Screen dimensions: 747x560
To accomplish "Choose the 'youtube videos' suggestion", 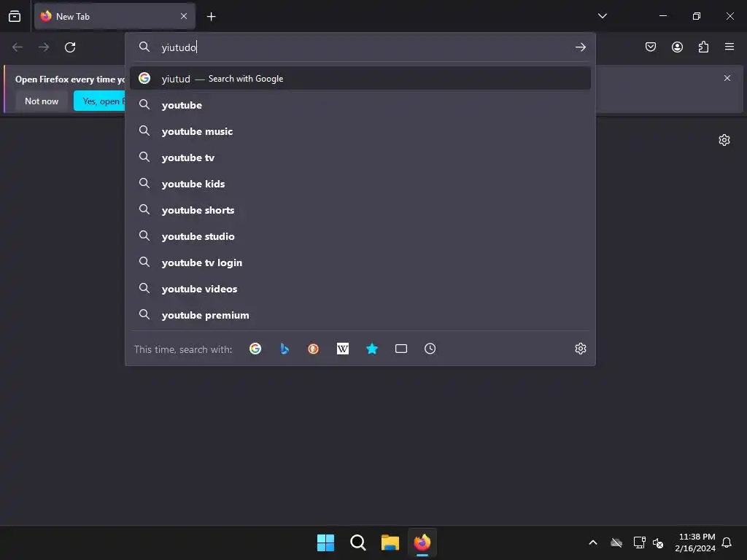I will [360, 289].
